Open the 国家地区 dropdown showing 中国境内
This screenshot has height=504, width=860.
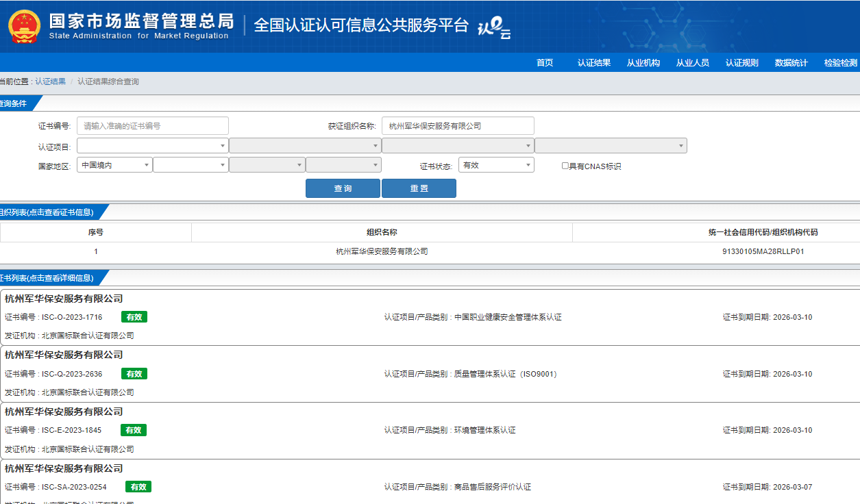pyautogui.click(x=114, y=165)
